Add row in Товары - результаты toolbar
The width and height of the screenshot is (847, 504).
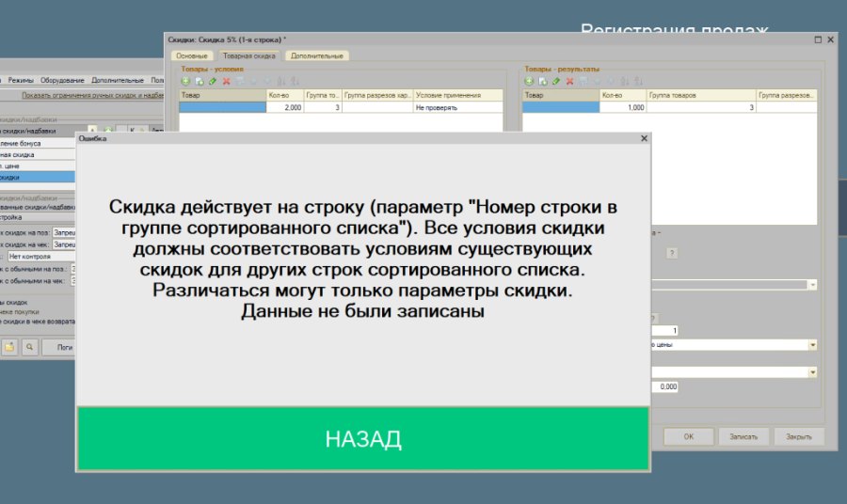[529, 81]
